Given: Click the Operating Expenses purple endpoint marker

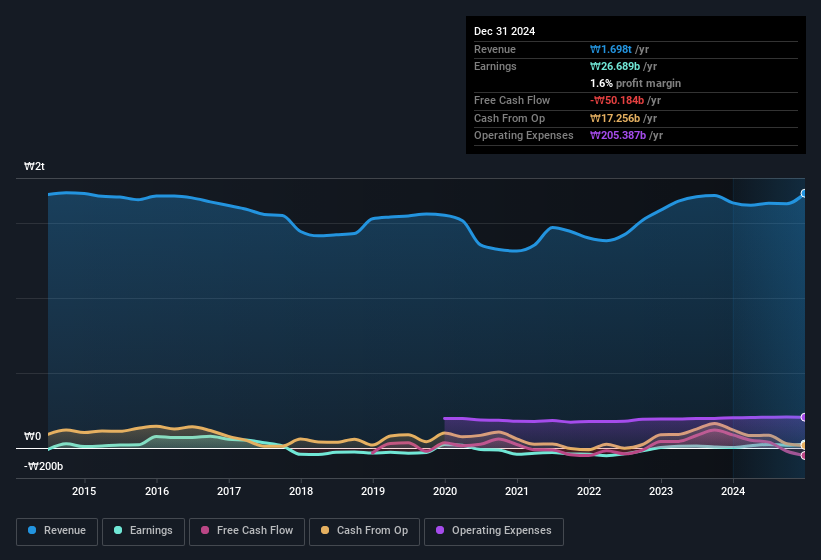Looking at the screenshot, I should [x=804, y=417].
